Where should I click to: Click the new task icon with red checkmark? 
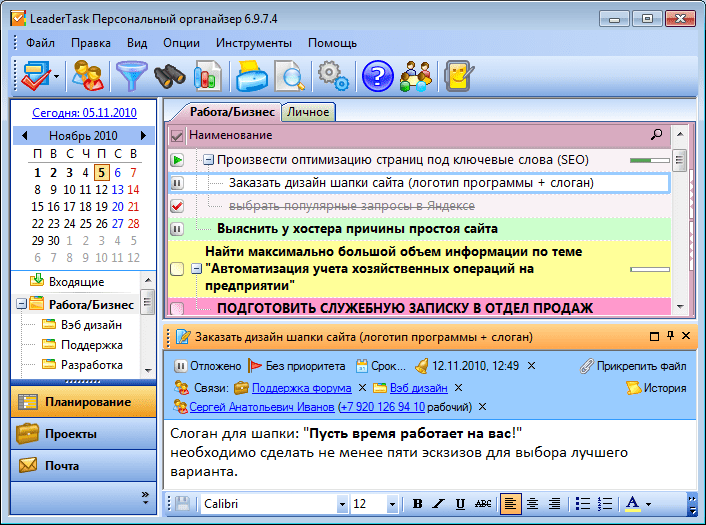[35, 76]
